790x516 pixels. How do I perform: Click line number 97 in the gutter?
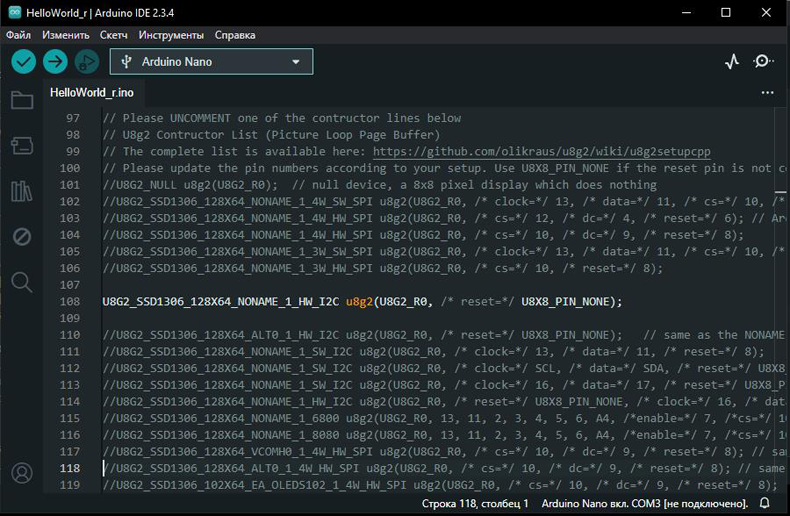pos(73,118)
